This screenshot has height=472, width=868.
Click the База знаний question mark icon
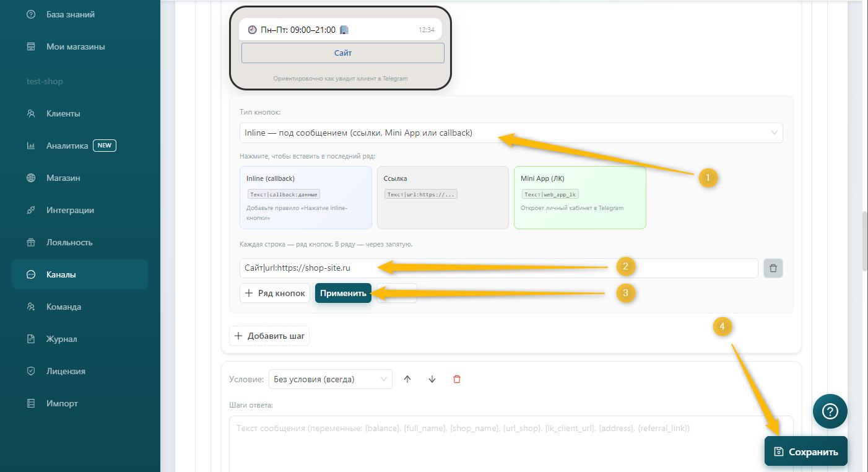click(31, 14)
